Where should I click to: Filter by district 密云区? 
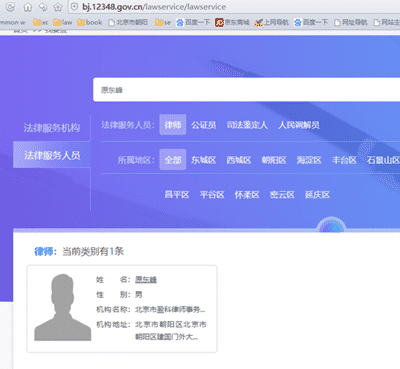coord(282,195)
